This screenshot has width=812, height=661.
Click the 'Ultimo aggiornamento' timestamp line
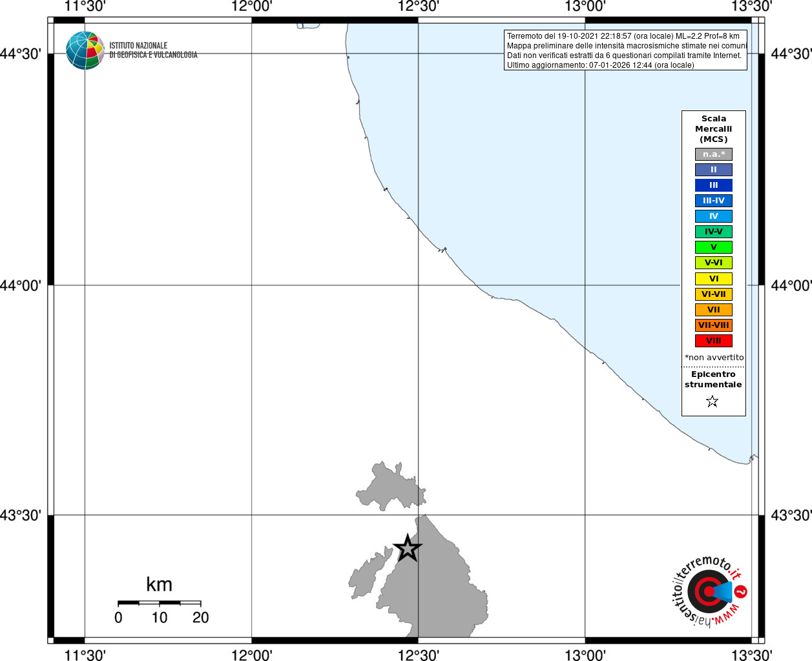pos(601,65)
